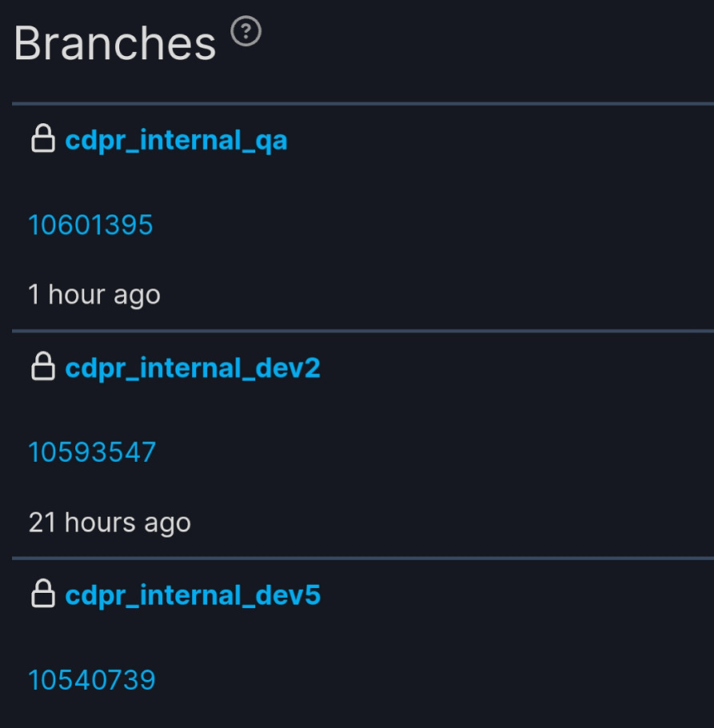Click the help question mark beside Branches
This screenshot has height=728, width=714.
click(x=246, y=32)
